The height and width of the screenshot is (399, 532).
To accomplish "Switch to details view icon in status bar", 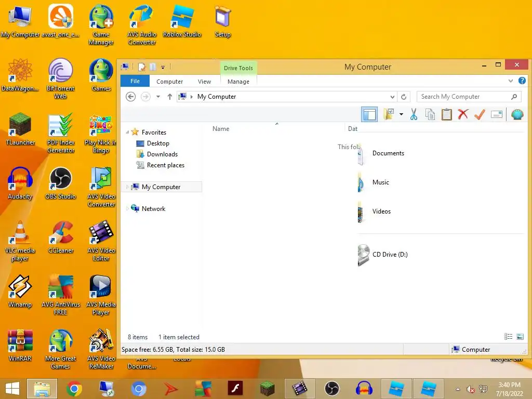I will click(508, 337).
